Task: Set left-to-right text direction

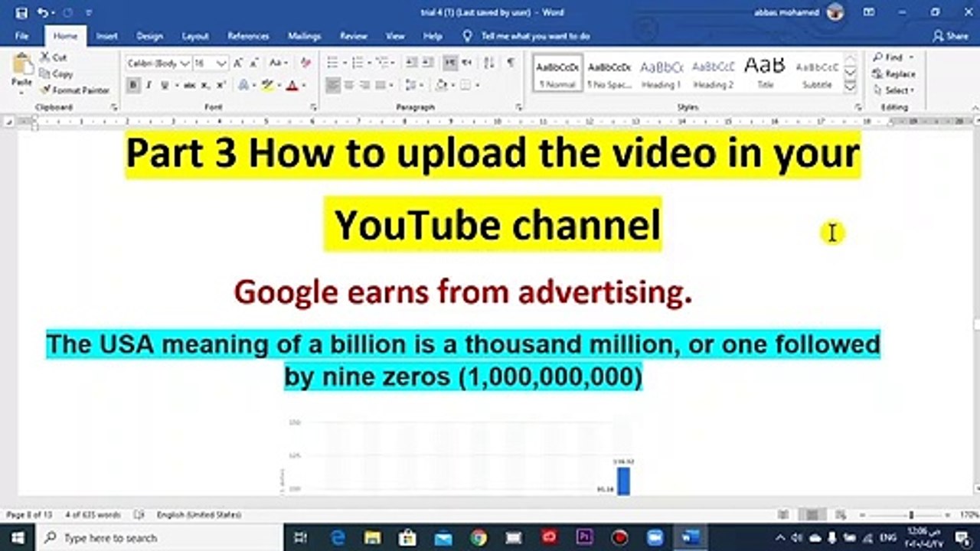Action: (x=450, y=63)
